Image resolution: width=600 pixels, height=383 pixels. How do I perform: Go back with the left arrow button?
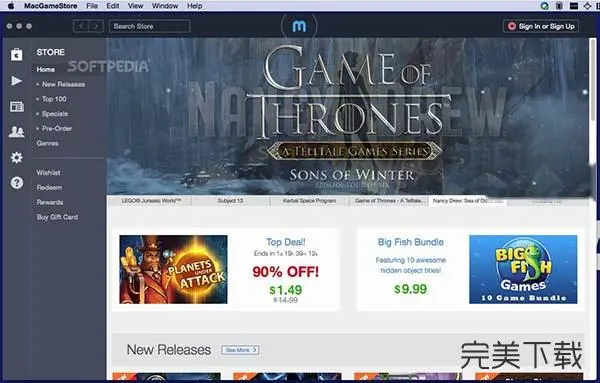point(81,26)
